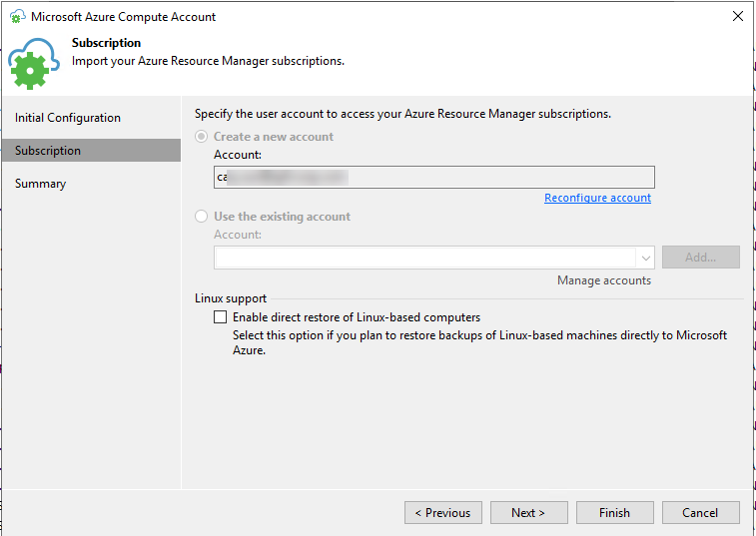Click the 'Specify the user account' instruction text
Viewport: 756px width, 536px height.
pos(402,114)
